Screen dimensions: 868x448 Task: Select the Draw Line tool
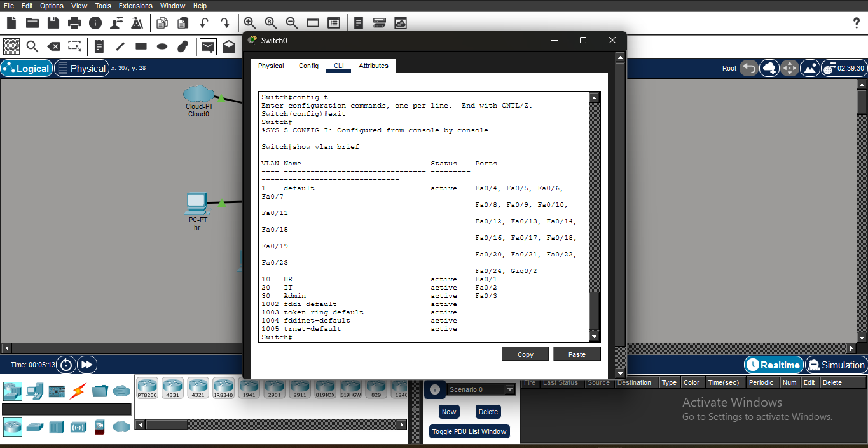pyautogui.click(x=120, y=46)
